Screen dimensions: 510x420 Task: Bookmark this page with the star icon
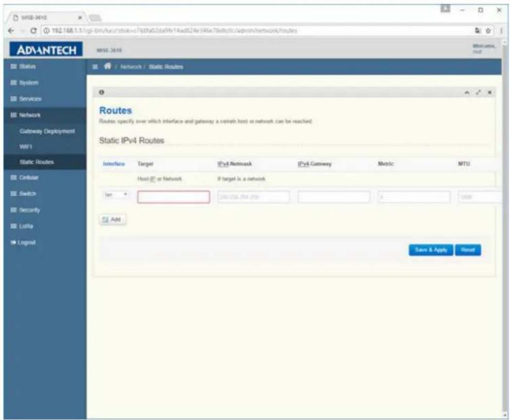[x=488, y=30]
